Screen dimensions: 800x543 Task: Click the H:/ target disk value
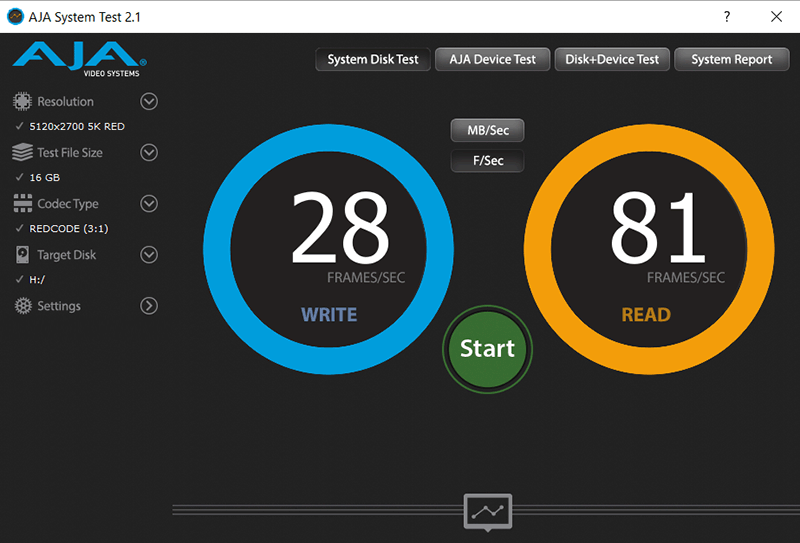[x=37, y=280]
